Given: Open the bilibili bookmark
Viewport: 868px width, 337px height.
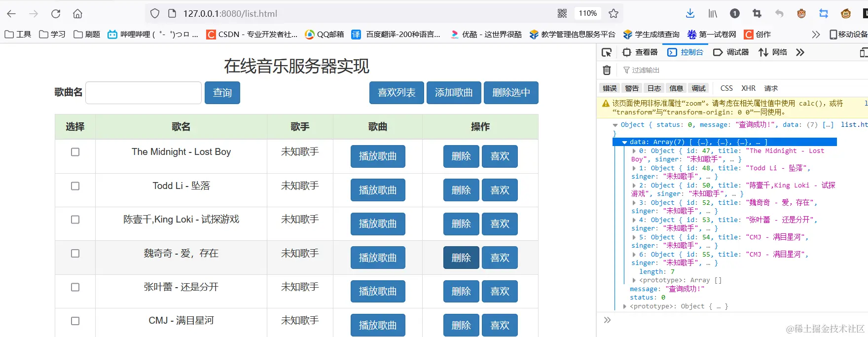Looking at the screenshot, I should click(x=153, y=35).
